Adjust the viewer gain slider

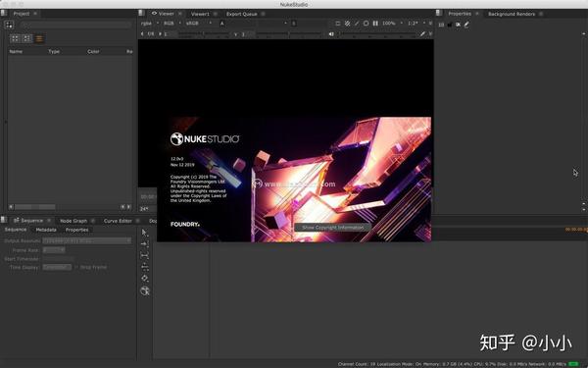204,34
